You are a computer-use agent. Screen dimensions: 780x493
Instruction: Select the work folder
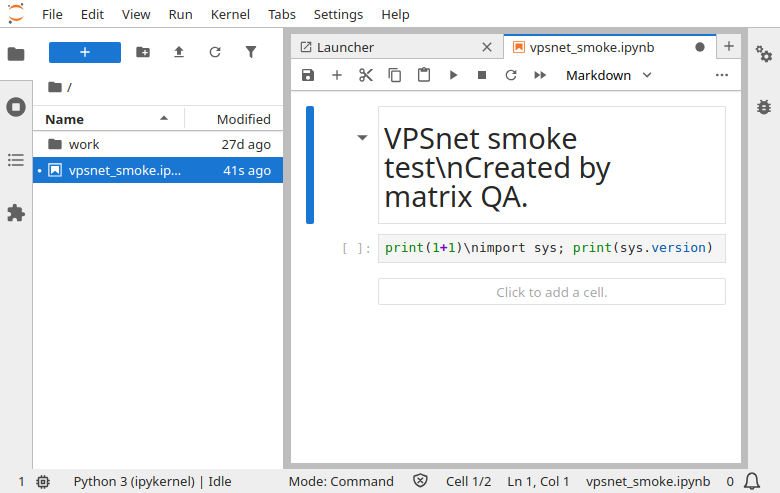pos(158,144)
